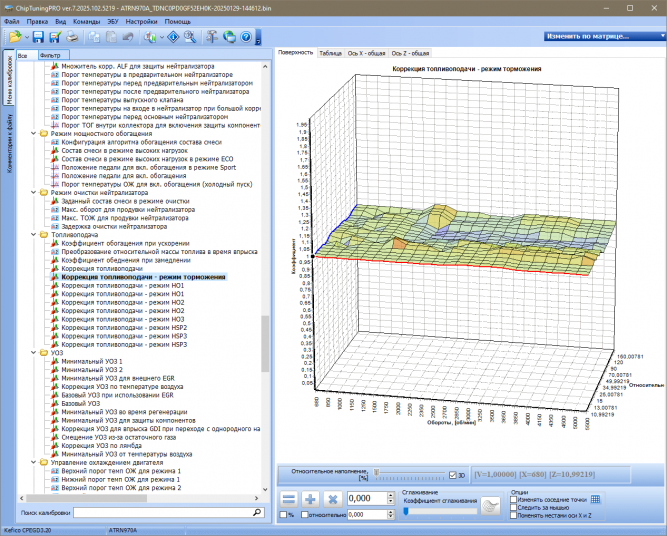Image resolution: width=667 pixels, height=536 pixels.
Task: Click the tree vertical scrollbar thumb
Action: (x=265, y=344)
